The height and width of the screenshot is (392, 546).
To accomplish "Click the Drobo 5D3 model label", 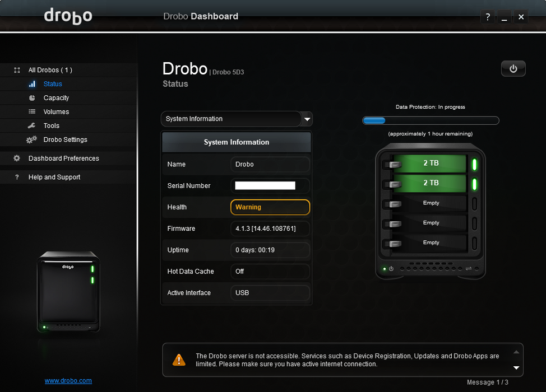I will pyautogui.click(x=228, y=72).
